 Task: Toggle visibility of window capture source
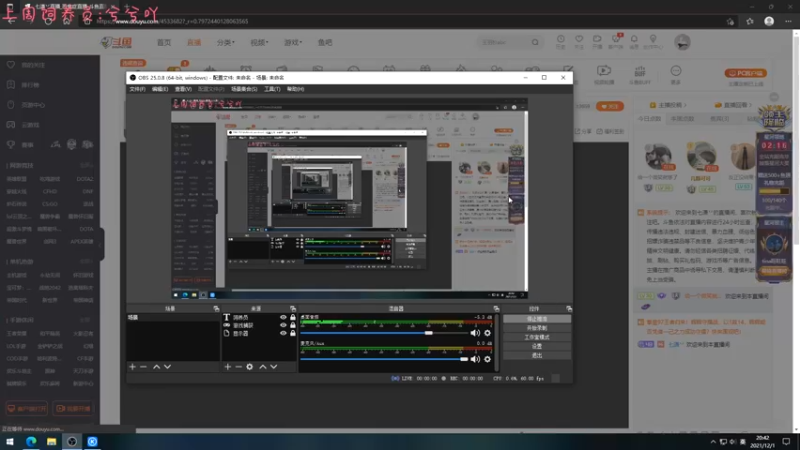[x=283, y=326]
